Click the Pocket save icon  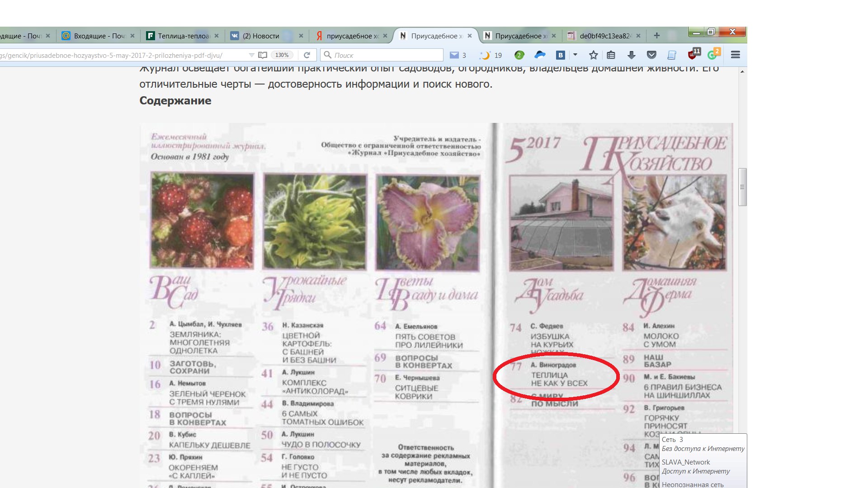pyautogui.click(x=651, y=55)
